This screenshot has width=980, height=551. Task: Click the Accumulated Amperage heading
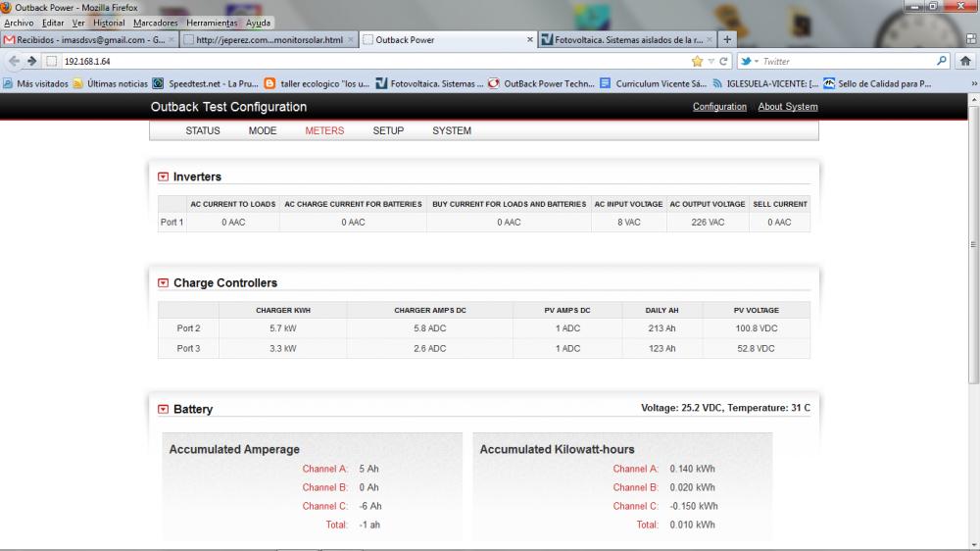[234, 449]
